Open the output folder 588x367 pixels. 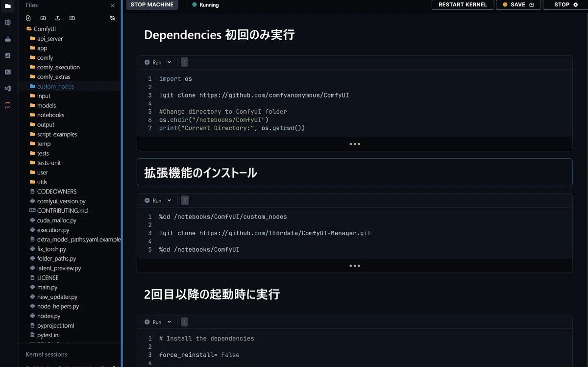42,124
